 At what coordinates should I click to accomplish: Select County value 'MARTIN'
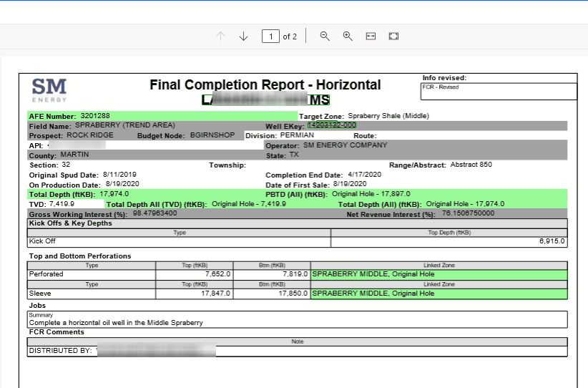tap(74, 155)
